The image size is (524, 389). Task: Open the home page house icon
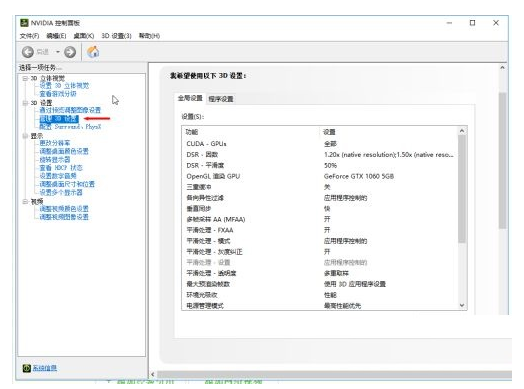[x=93, y=52]
